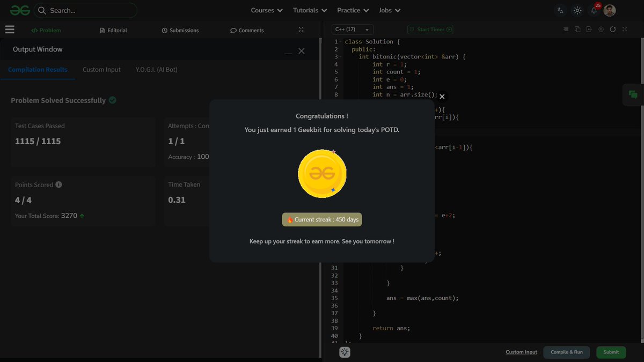Expand the code editor to fullscreen

coord(625,29)
